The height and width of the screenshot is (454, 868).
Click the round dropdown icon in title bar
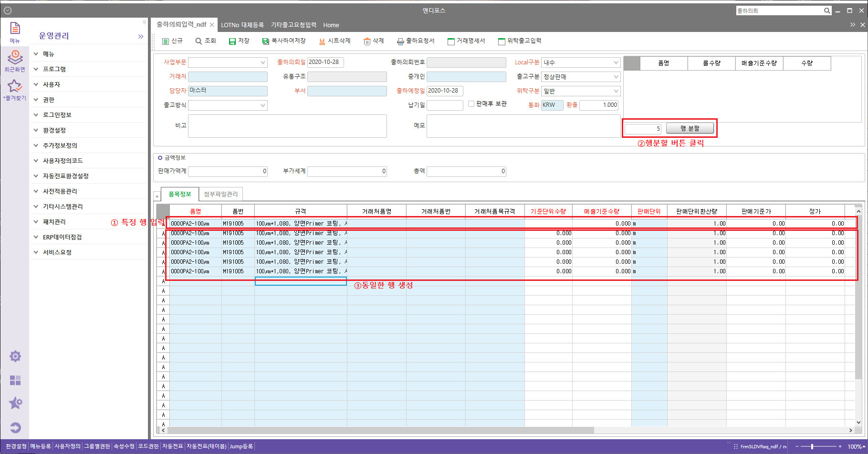coord(8,10)
